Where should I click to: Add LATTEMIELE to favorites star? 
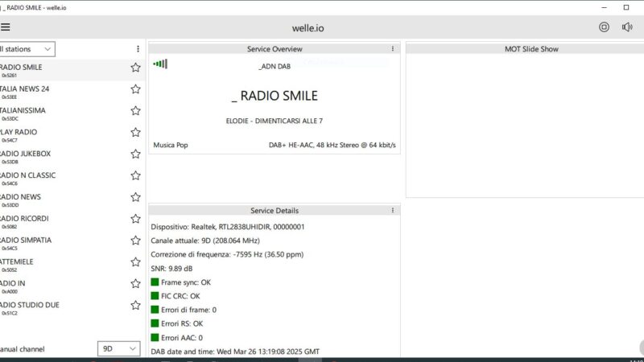(x=135, y=262)
